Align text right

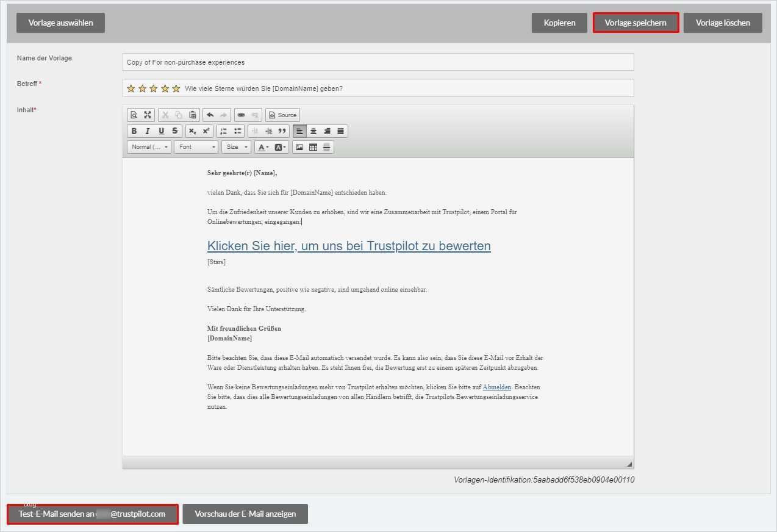(327, 131)
